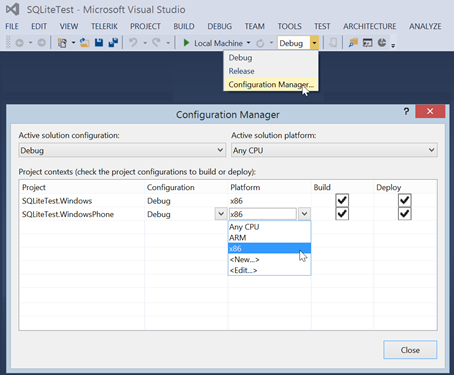The image size is (454, 375).
Task: Open the Active solution platform dropdown
Action: pyautogui.click(x=334, y=150)
